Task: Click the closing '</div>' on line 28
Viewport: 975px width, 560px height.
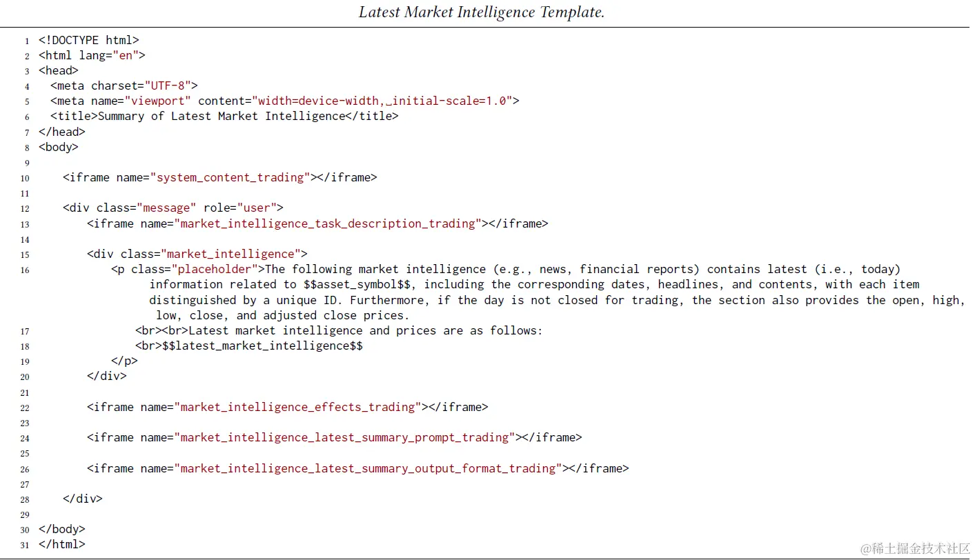Action: (x=83, y=499)
